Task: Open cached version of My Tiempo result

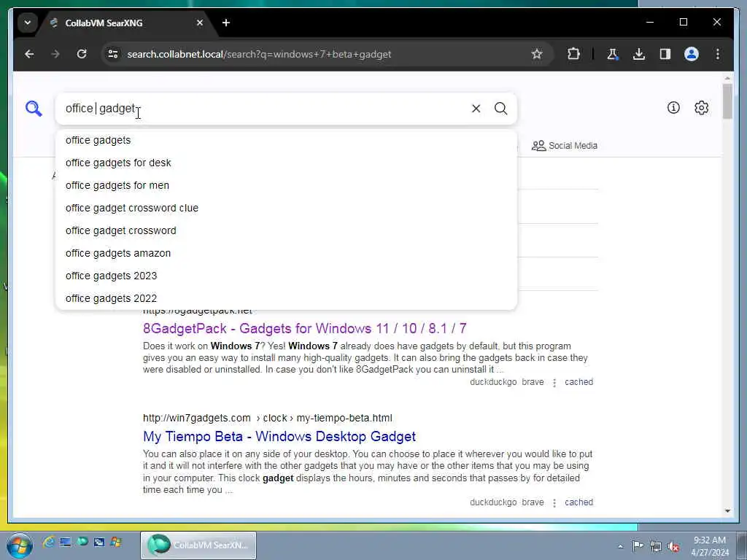Action: [x=578, y=502]
